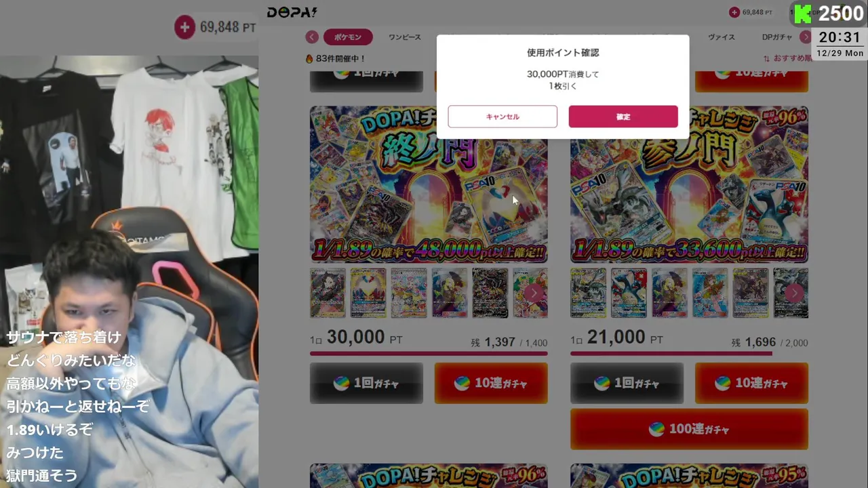This screenshot has height=488, width=868.
Task: Click the third card thumbnail under 参ノ門
Action: point(669,293)
